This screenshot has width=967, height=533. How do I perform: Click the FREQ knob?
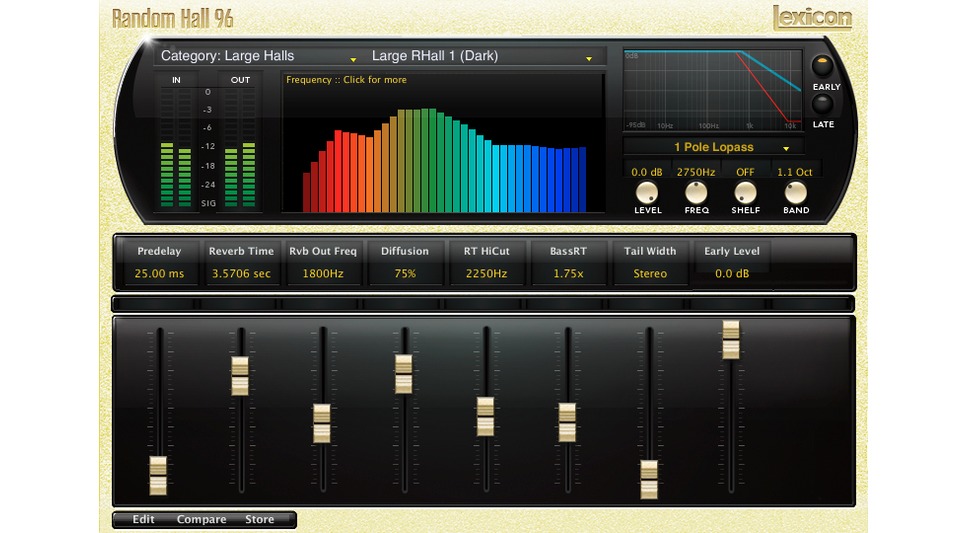696,193
